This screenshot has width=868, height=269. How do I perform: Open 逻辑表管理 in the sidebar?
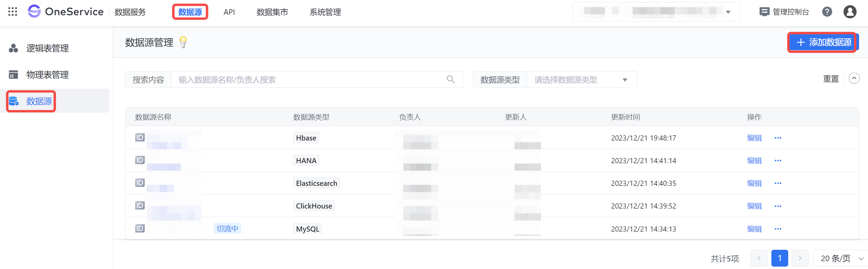point(47,48)
